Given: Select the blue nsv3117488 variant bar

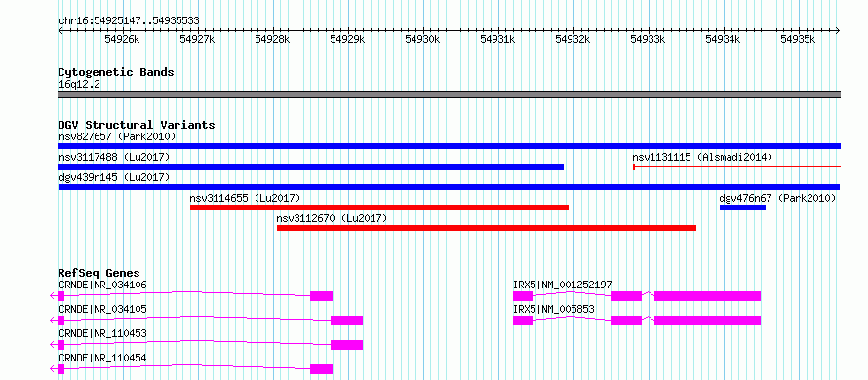Looking at the screenshot, I should click(310, 167).
